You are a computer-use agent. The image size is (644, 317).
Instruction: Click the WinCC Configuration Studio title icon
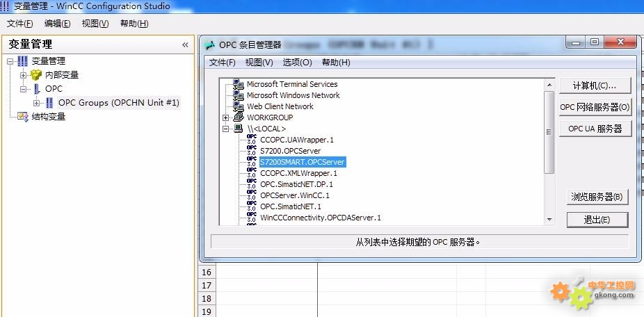(4, 6)
